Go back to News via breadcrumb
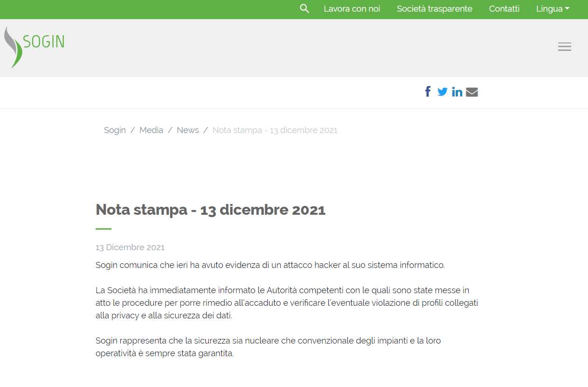The height and width of the screenshot is (387, 588). 187,130
